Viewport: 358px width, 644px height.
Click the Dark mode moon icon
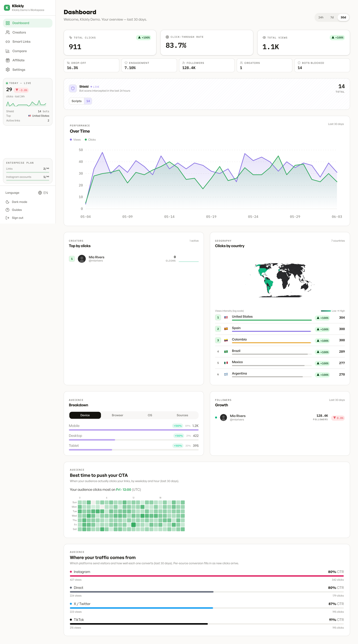(x=7, y=202)
